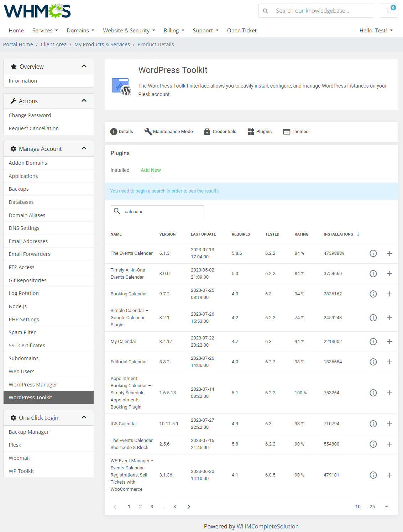Sort by Installations column arrow

358,234
